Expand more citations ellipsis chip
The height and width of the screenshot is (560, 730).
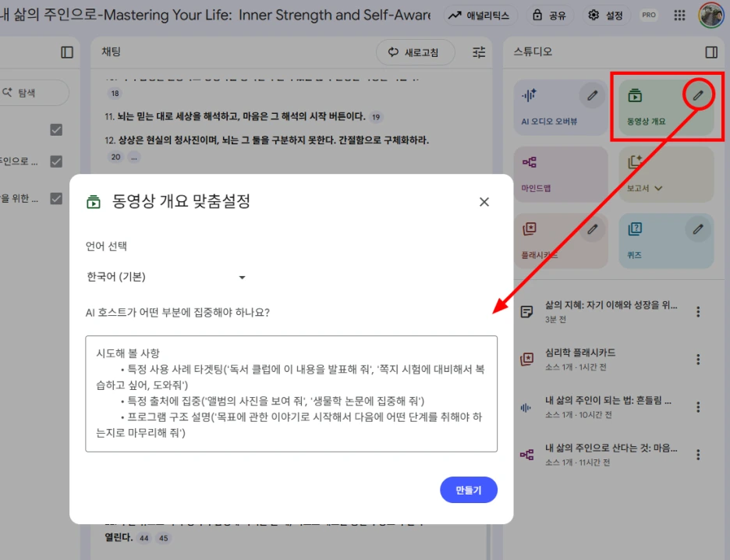pos(134,158)
